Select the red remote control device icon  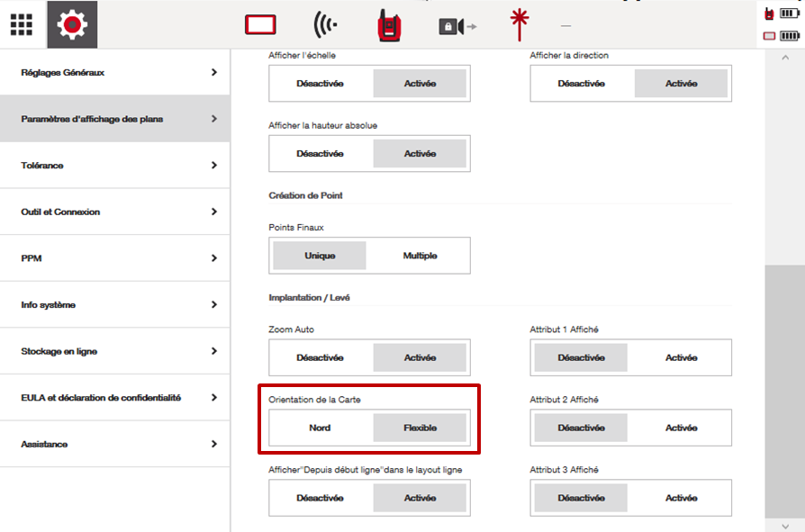coord(390,25)
